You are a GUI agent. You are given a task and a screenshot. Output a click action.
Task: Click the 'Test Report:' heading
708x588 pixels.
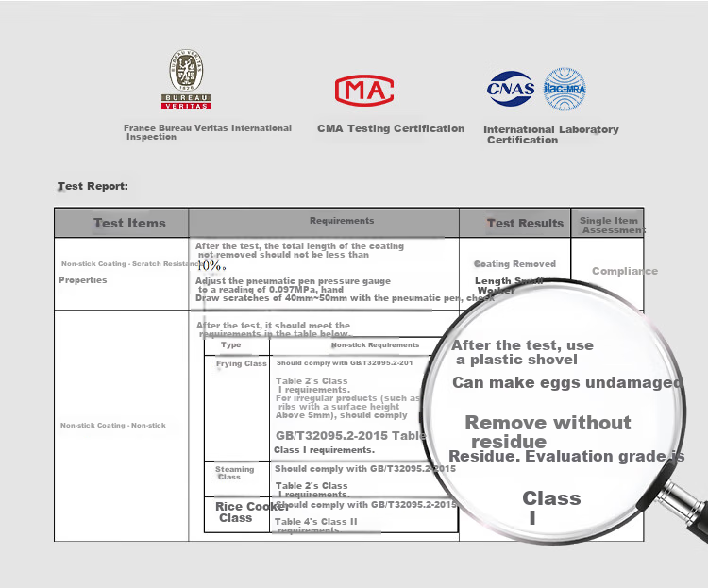[x=93, y=186]
